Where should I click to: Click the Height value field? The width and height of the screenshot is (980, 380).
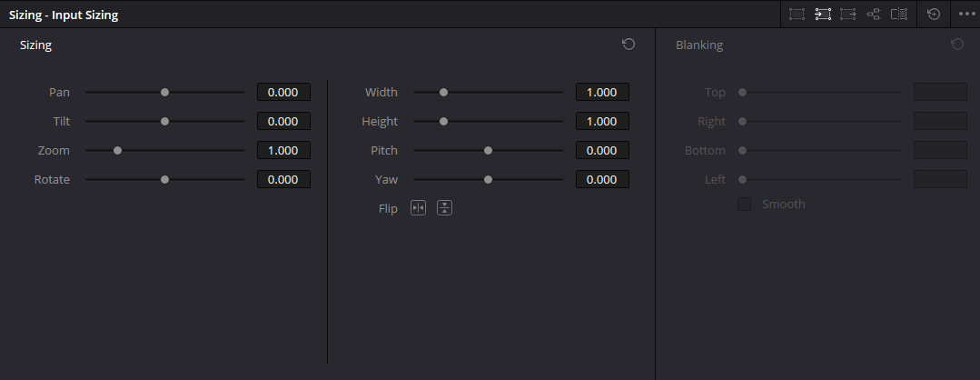602,122
